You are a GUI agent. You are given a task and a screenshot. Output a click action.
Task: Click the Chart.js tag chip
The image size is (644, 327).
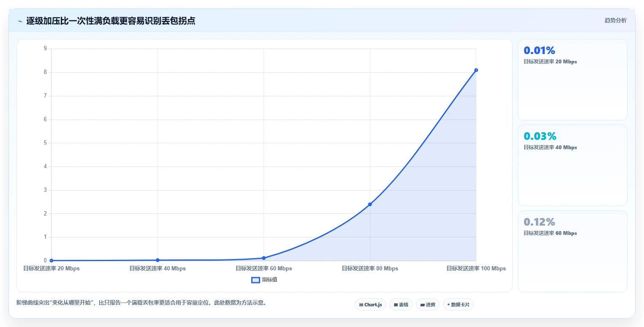[370, 305]
